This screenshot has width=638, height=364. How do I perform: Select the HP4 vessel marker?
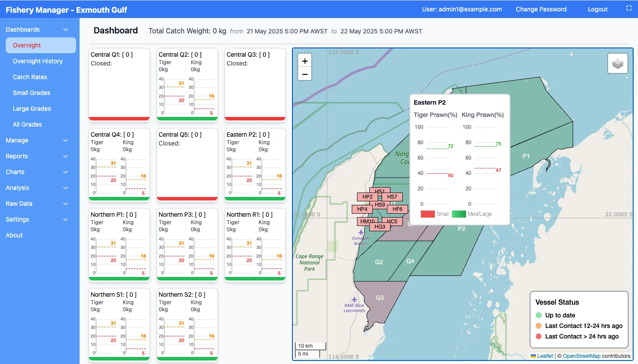[x=362, y=209]
